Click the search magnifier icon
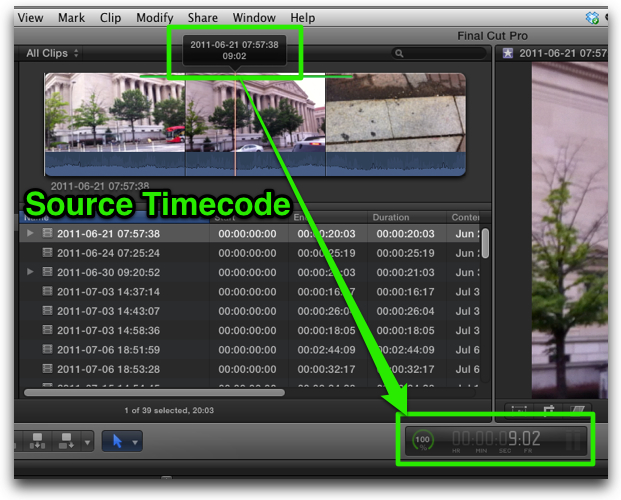 [399, 53]
